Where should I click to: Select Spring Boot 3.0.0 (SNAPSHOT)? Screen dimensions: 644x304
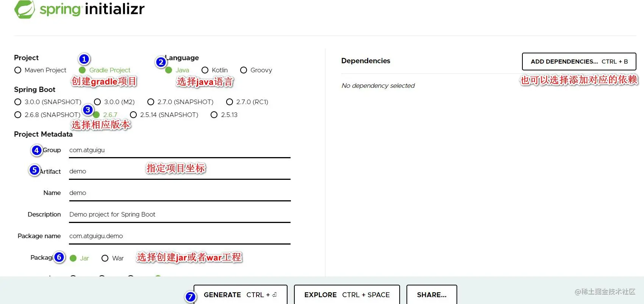[48, 102]
